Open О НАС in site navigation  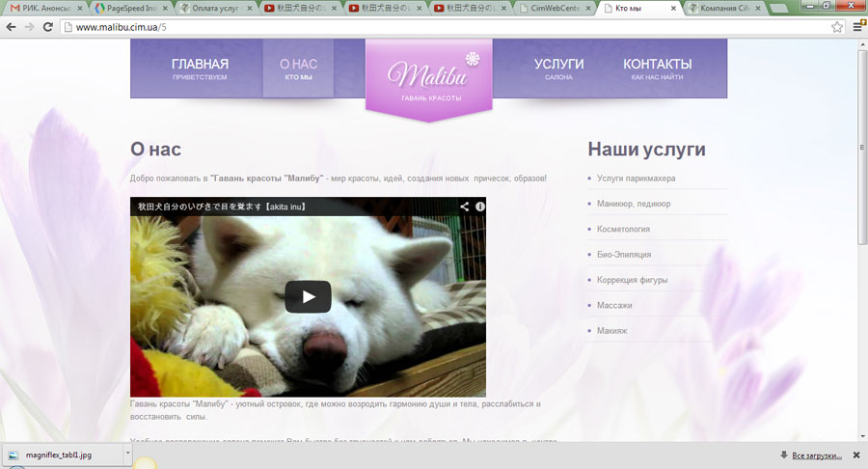298,69
